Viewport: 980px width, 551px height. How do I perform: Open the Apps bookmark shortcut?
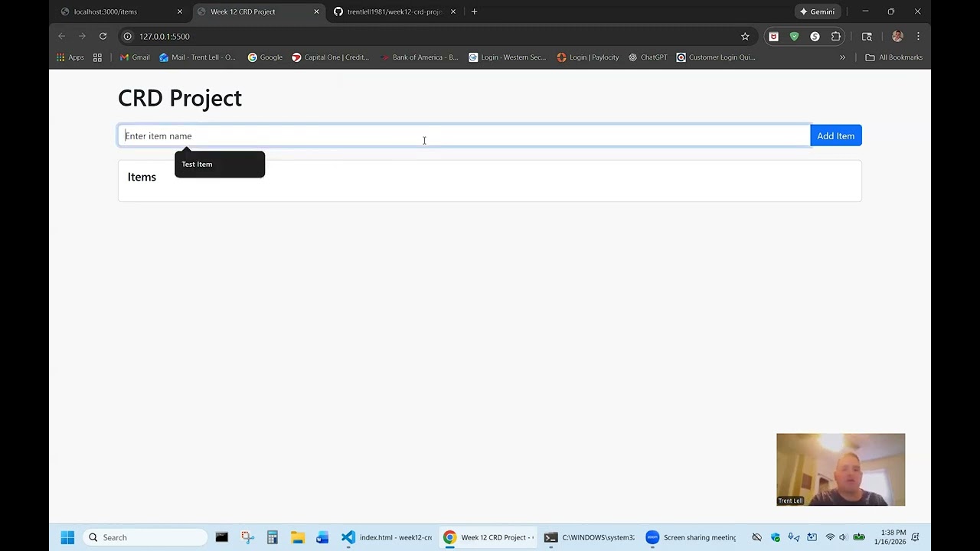coord(70,57)
